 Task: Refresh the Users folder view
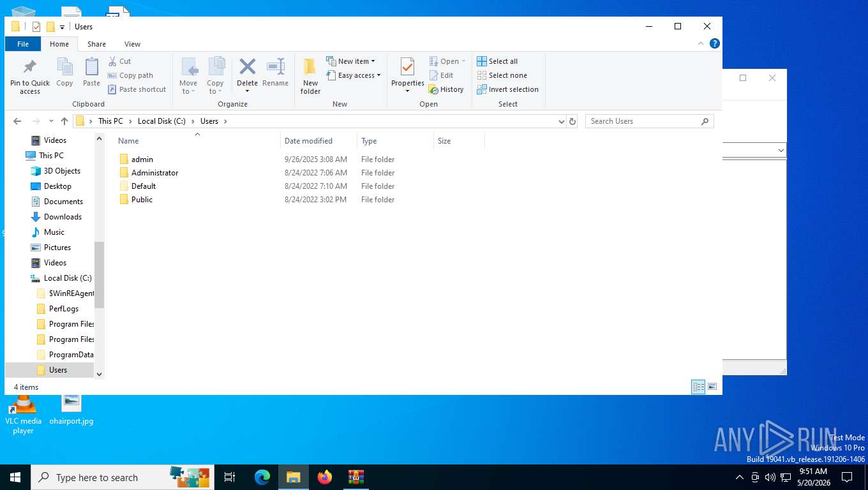572,121
